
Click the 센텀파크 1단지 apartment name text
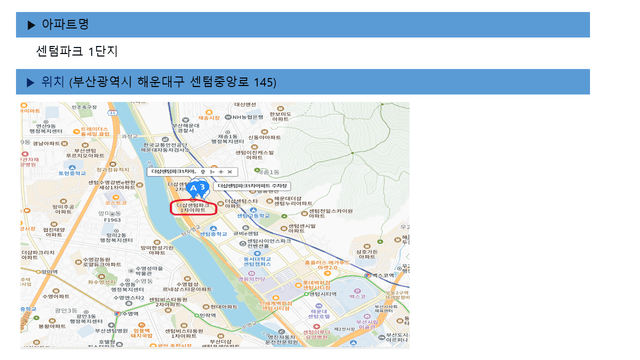[x=77, y=51]
